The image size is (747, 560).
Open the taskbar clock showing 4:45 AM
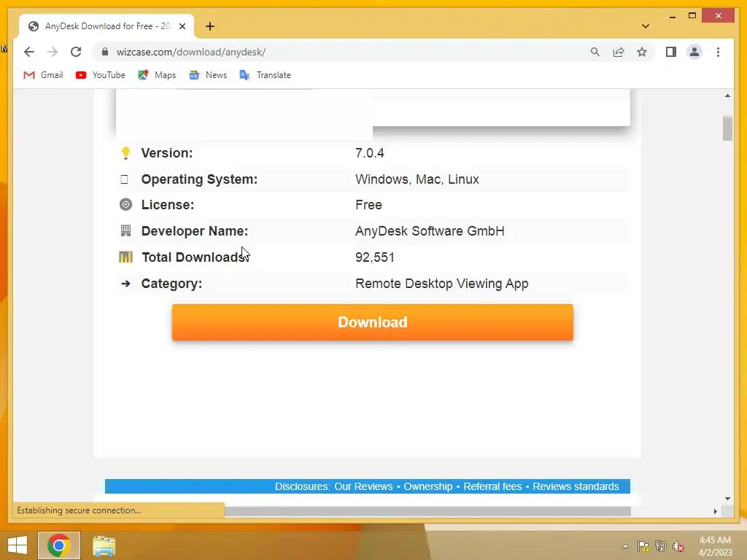(715, 546)
